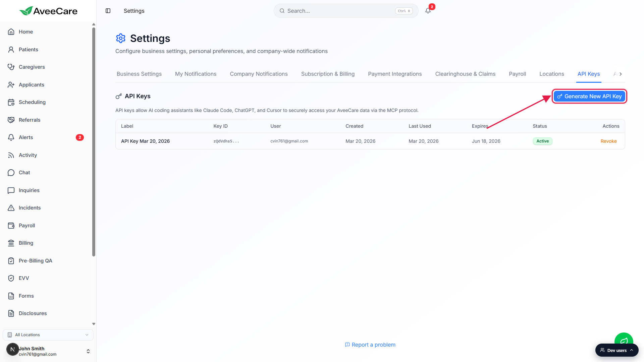Click the AveeCare logo

tap(48, 11)
